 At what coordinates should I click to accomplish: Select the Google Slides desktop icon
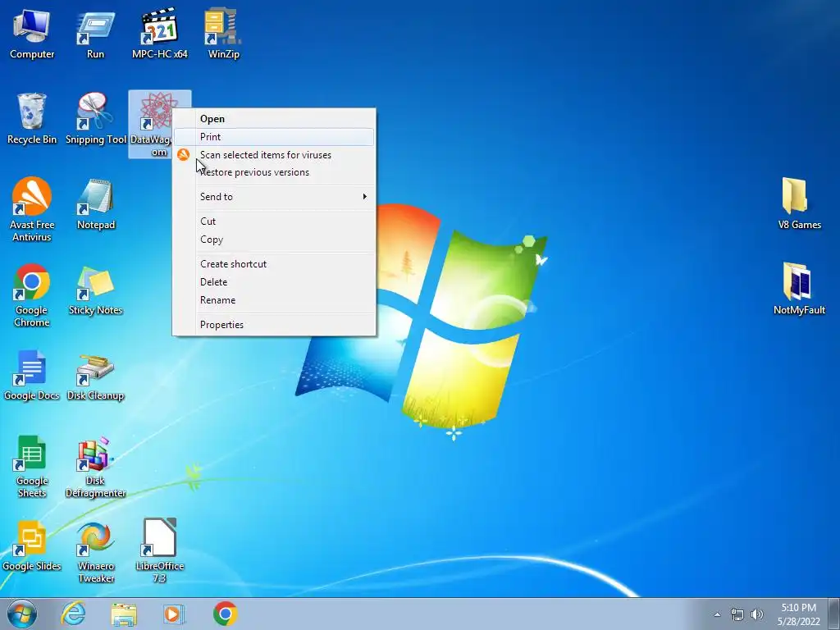click(32, 546)
